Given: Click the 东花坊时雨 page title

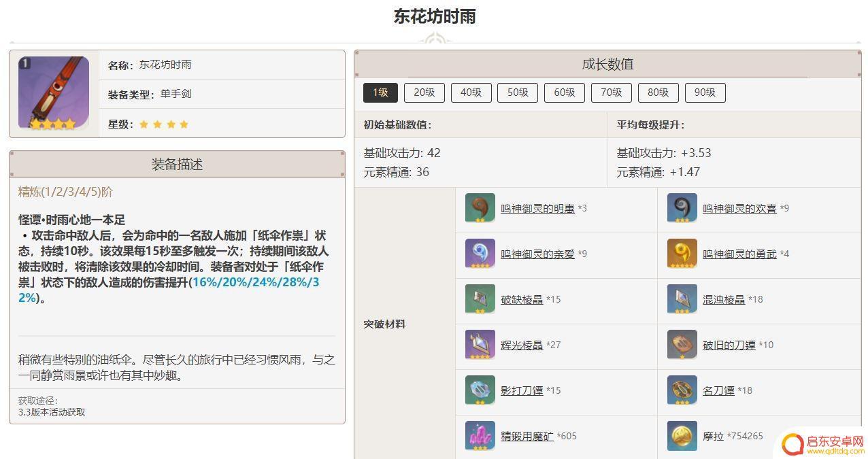Looking at the screenshot, I should click(434, 16).
